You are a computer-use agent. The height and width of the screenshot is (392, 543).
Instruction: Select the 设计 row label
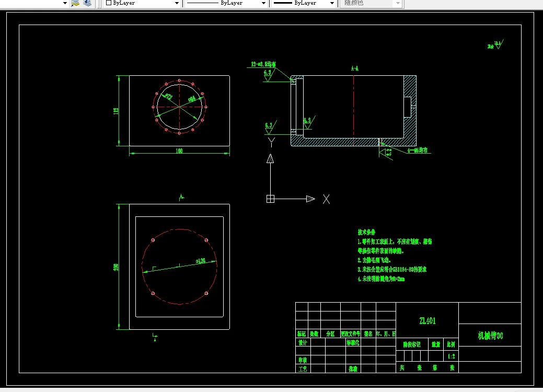pyautogui.click(x=303, y=342)
